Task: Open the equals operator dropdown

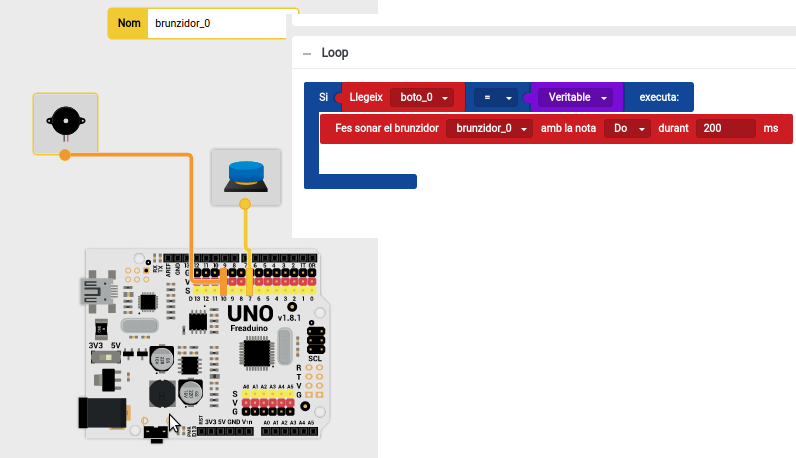Action: click(497, 97)
